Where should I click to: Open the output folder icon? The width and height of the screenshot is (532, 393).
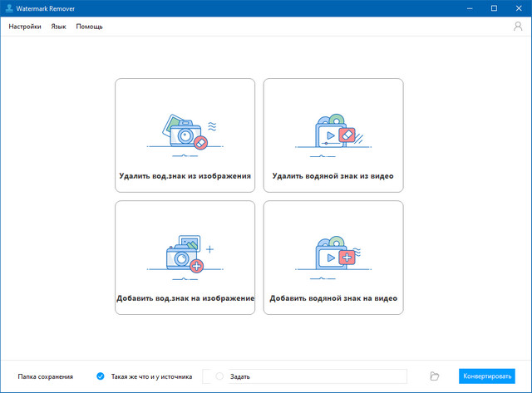(434, 376)
